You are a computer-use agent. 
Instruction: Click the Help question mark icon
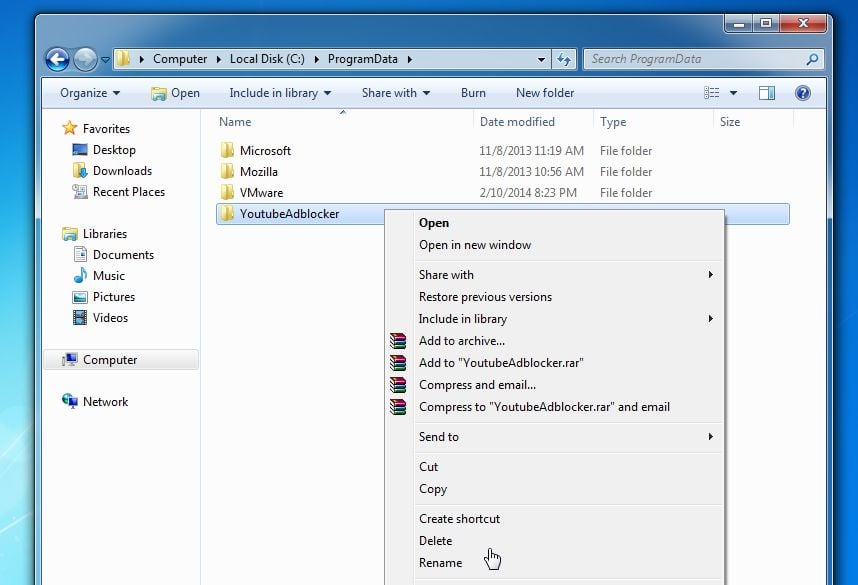[x=803, y=93]
